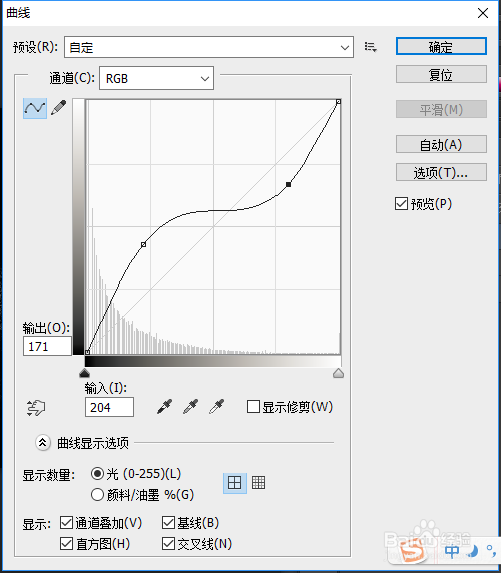This screenshot has width=501, height=573.
Task: Toggle 通道叠加(V) checkbox
Action: [66, 523]
